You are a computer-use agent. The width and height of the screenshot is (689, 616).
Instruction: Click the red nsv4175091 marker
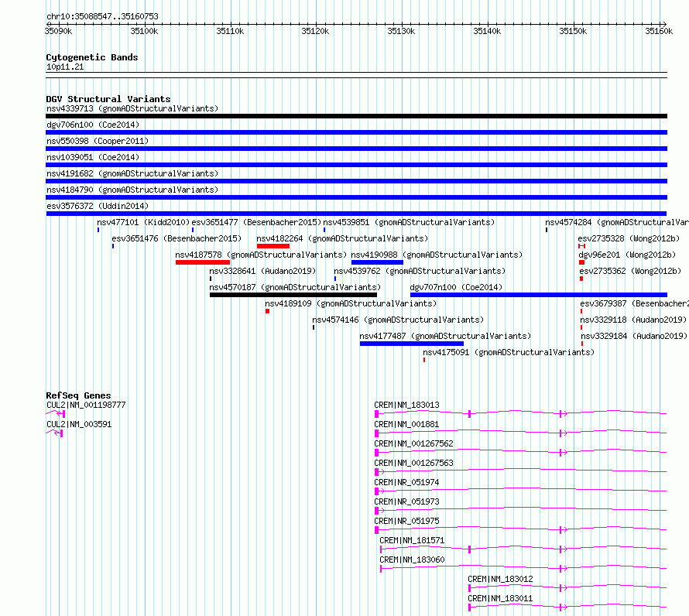(x=424, y=360)
